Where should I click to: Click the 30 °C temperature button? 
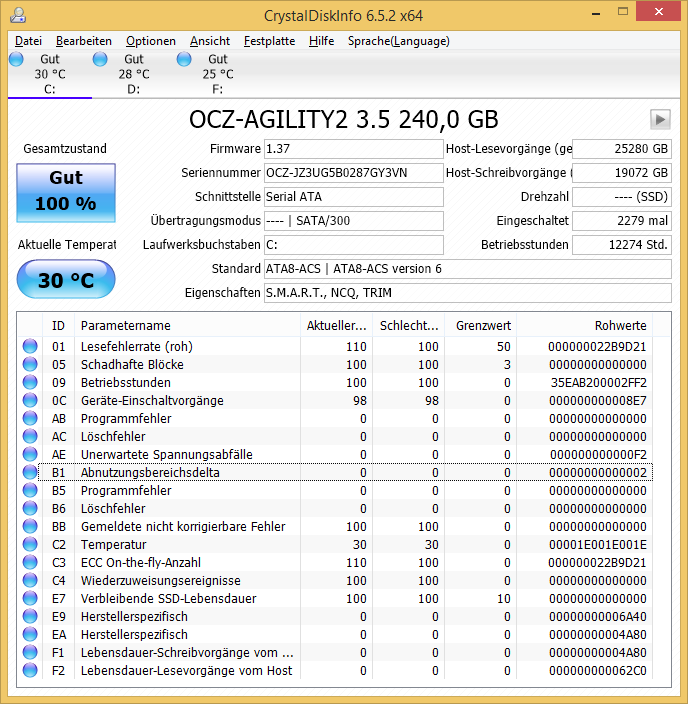66,279
